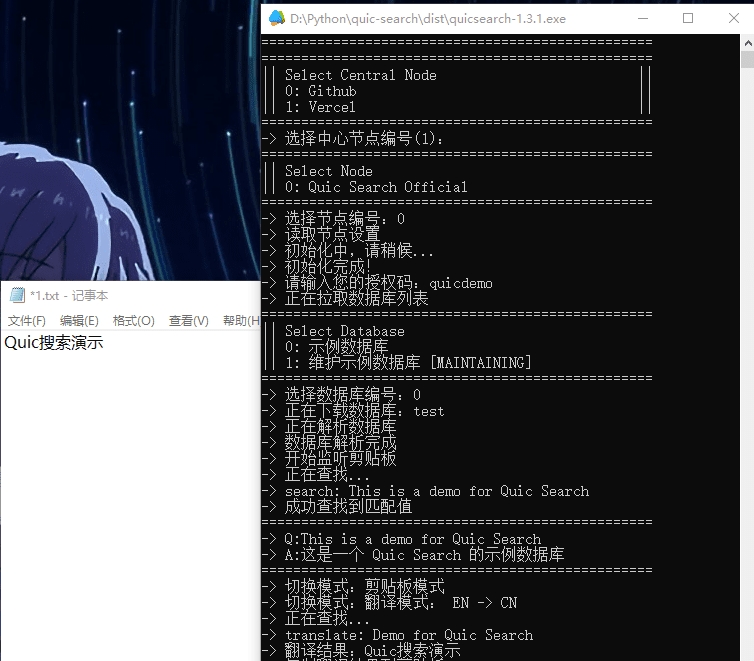
Task: Click the console title path quicsearch-1.3.1.exe
Action: (428, 19)
